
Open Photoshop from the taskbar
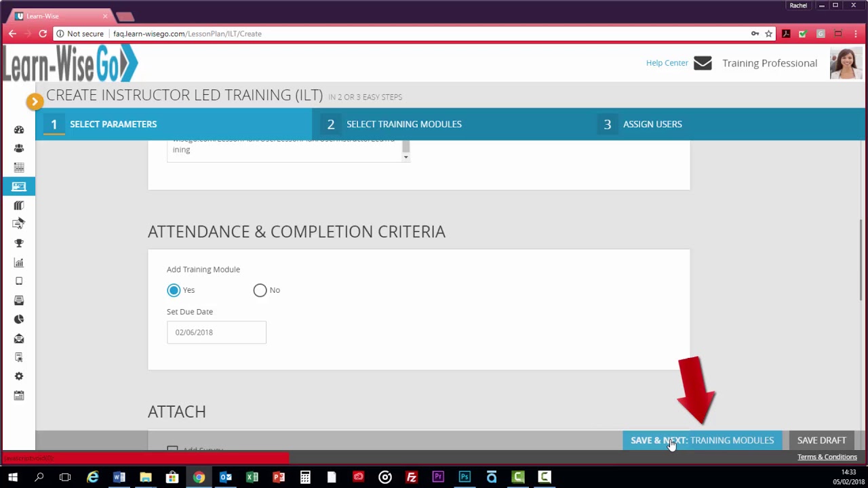click(465, 477)
